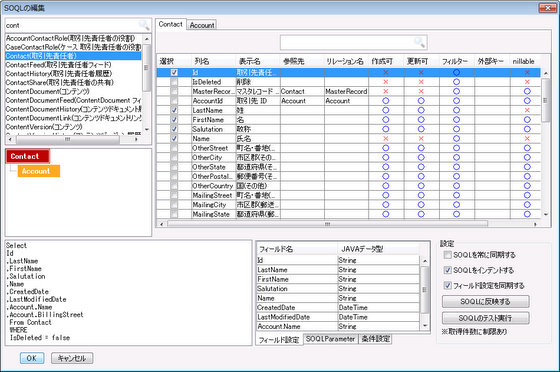Enable 'SOQLを常に同期する' checkbox
Image resolution: width=560 pixels, height=372 pixels.
click(448, 255)
